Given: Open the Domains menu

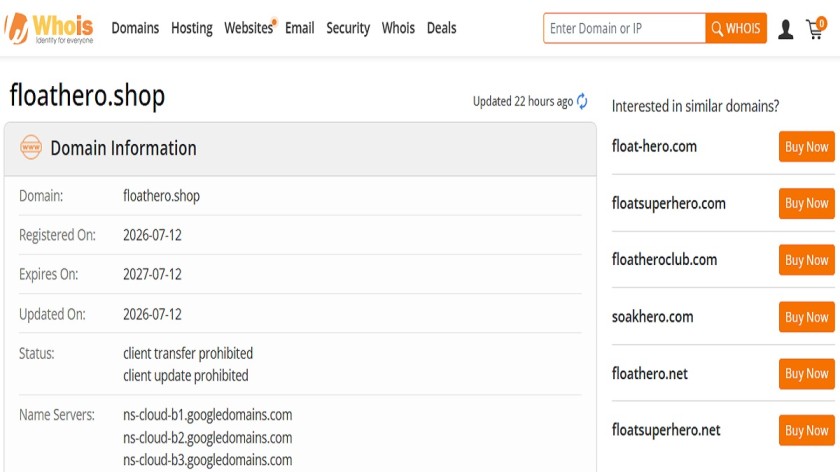Looking at the screenshot, I should (x=135, y=28).
